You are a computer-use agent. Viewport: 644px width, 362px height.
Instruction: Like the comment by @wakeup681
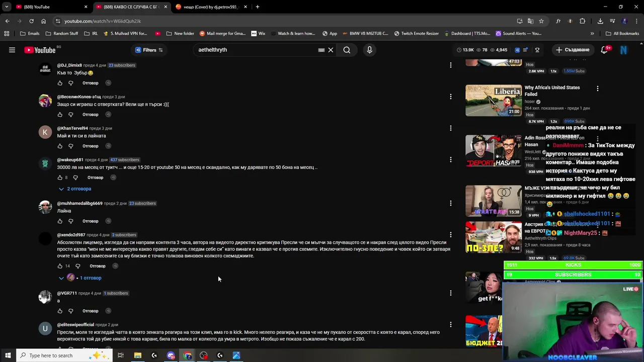60,177
